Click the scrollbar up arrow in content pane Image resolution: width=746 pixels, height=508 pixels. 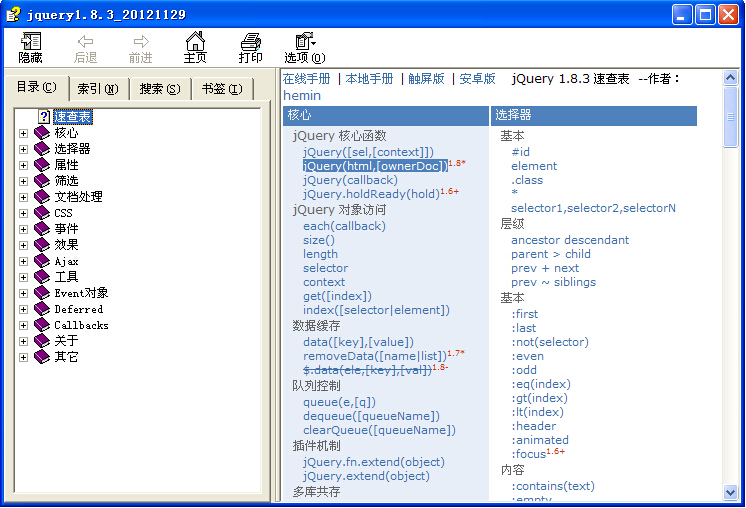pyautogui.click(x=730, y=78)
